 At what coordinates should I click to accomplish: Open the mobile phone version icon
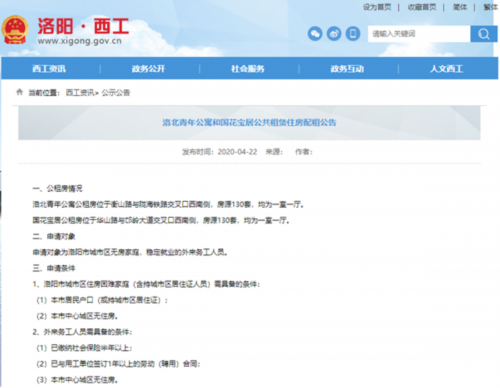click(353, 34)
